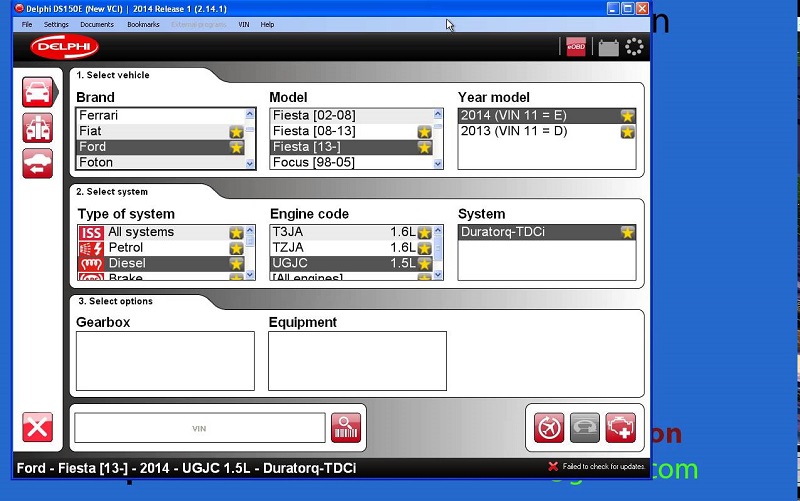The width and height of the screenshot is (800, 501).
Task: Click the Delphi logo
Action: (x=64, y=47)
